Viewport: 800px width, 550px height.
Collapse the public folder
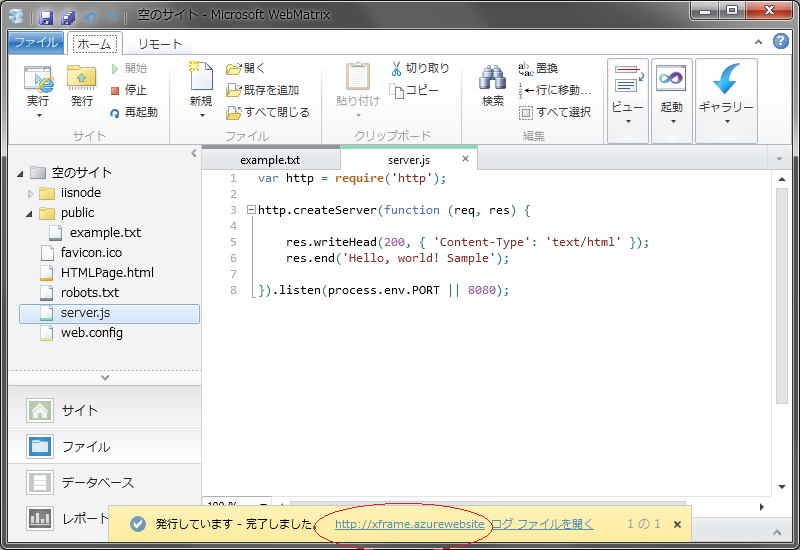click(29, 214)
